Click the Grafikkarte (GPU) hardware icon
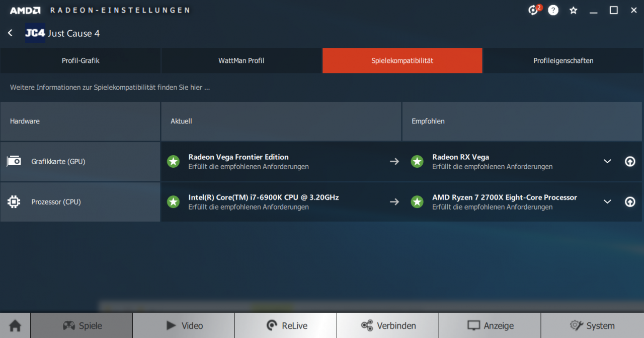Viewport: 644px width, 338px height. (14, 161)
